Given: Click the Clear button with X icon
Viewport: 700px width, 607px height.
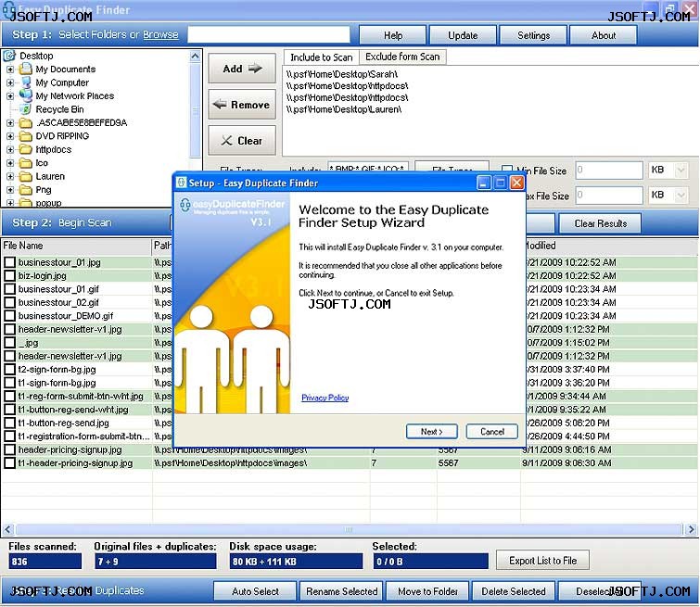Looking at the screenshot, I should tap(242, 141).
